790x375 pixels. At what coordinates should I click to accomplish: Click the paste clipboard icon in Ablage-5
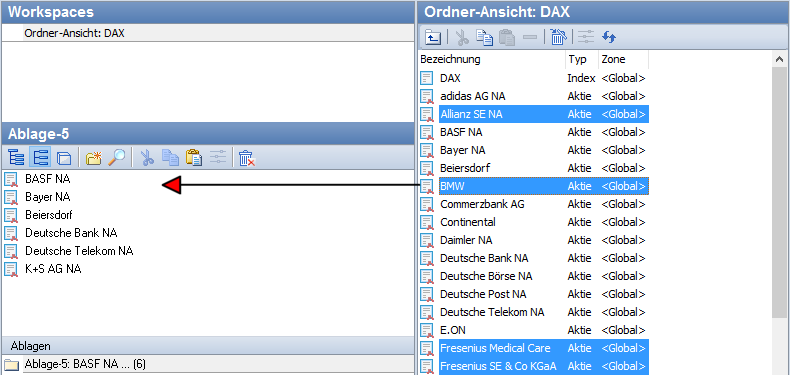pyautogui.click(x=194, y=158)
